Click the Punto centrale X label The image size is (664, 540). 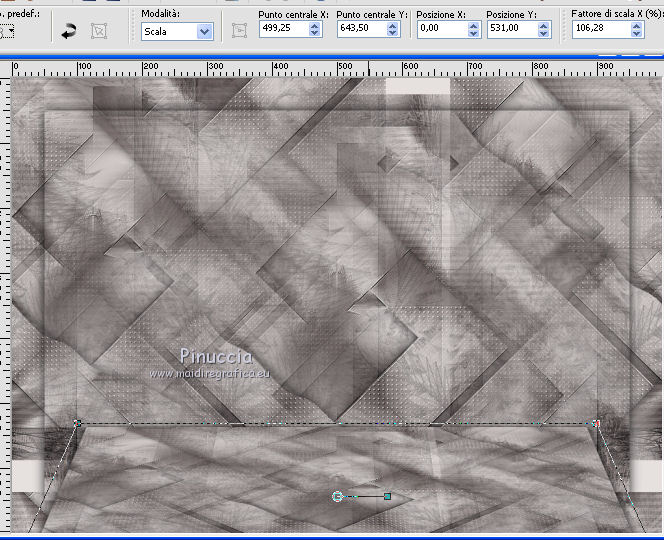click(x=293, y=14)
